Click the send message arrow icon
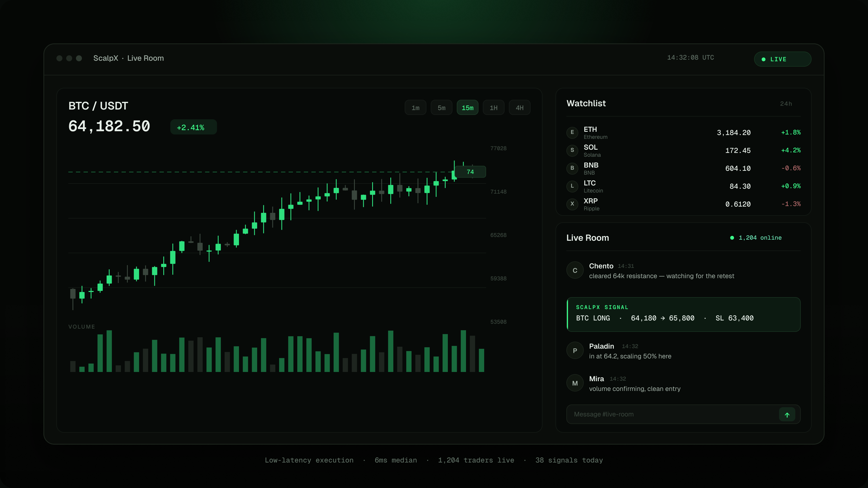868x488 pixels. pos(787,415)
